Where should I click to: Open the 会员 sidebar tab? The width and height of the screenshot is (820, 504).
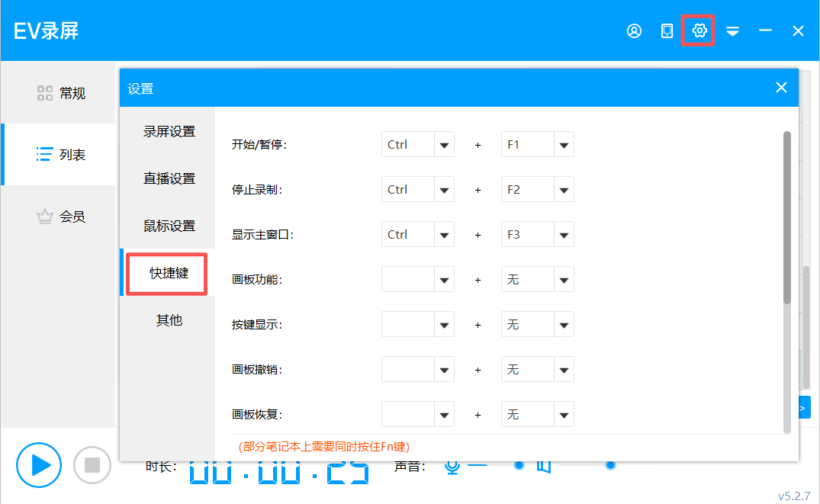(x=58, y=217)
